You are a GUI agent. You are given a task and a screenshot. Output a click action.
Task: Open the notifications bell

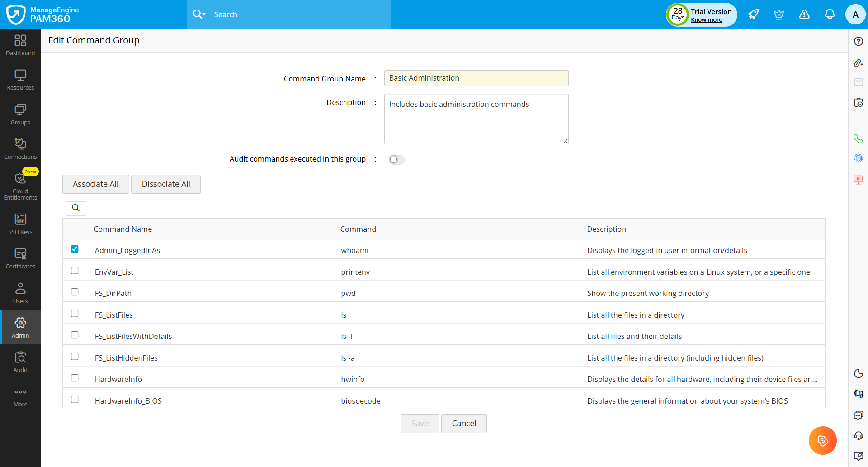pos(830,14)
